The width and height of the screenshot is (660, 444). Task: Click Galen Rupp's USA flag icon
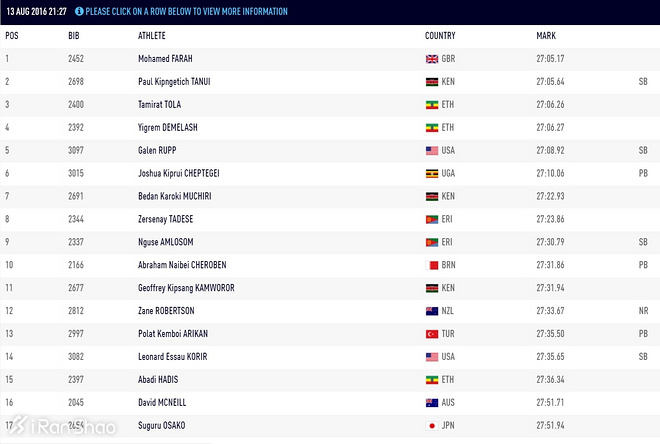coord(432,150)
